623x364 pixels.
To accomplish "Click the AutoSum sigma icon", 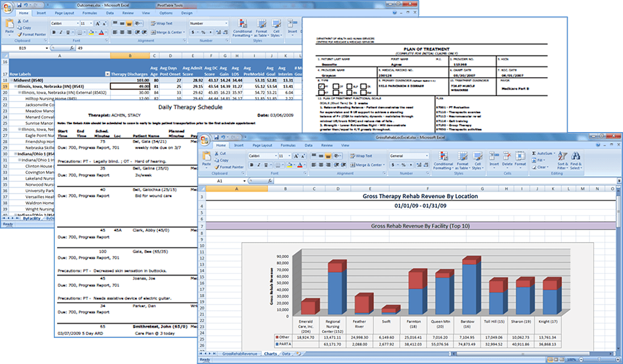I will (x=535, y=153).
